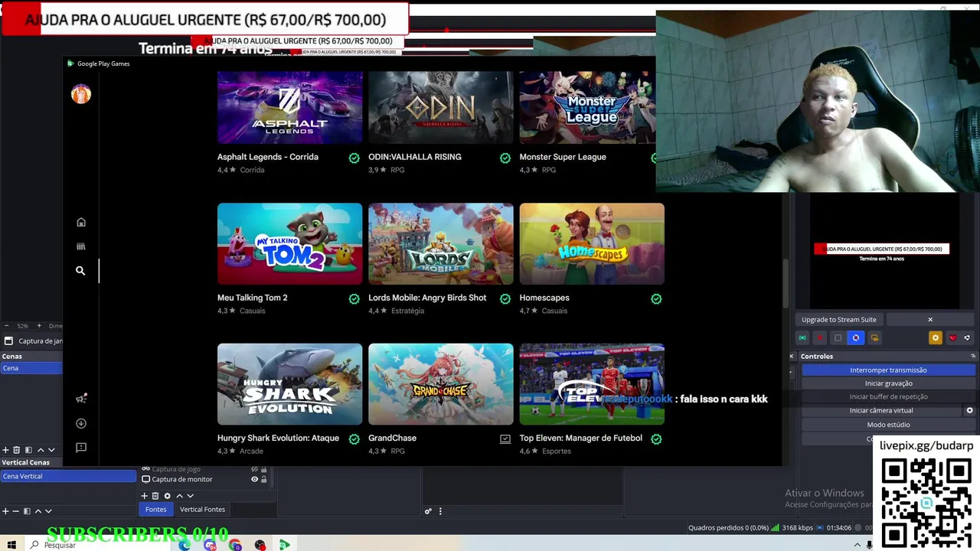Viewport: 980px width, 551px height.
Task: Click the green streaming icon in Stream Suite toolbar
Action: (802, 337)
